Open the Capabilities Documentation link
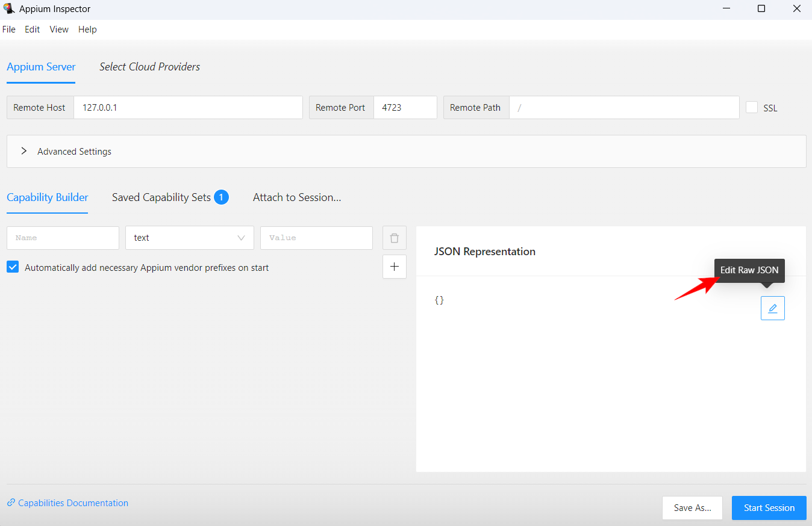This screenshot has width=812, height=526. pyautogui.click(x=73, y=503)
